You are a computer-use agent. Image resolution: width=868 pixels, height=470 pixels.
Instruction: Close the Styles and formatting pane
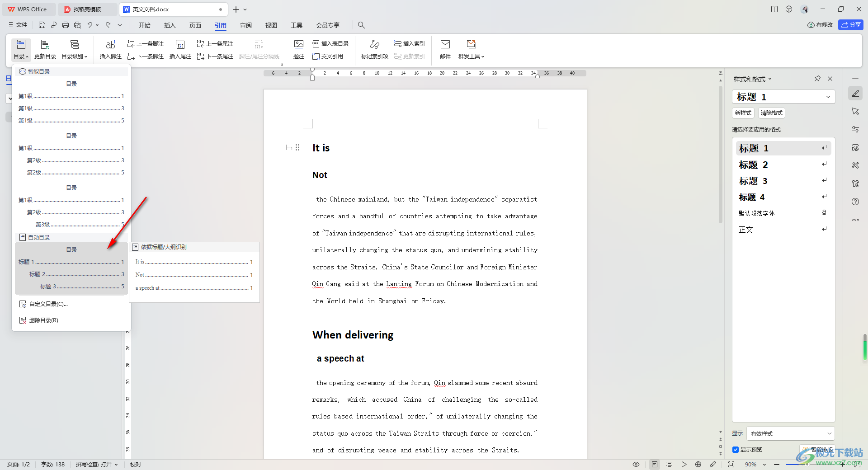tap(830, 79)
